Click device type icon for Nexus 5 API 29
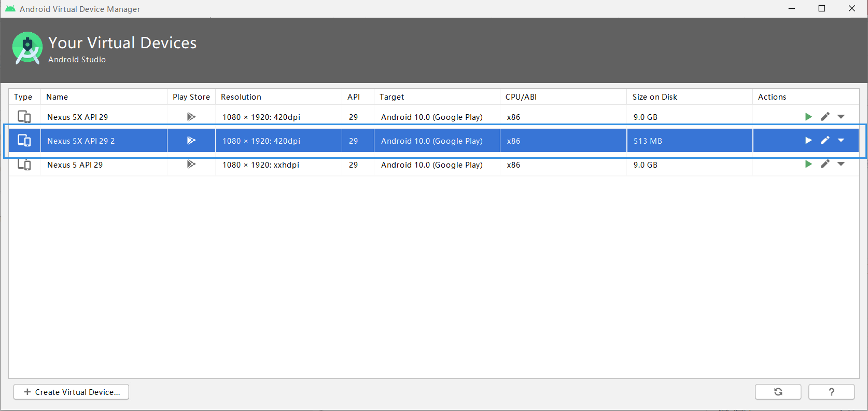Screen dimensions: 868x411 coord(24,165)
